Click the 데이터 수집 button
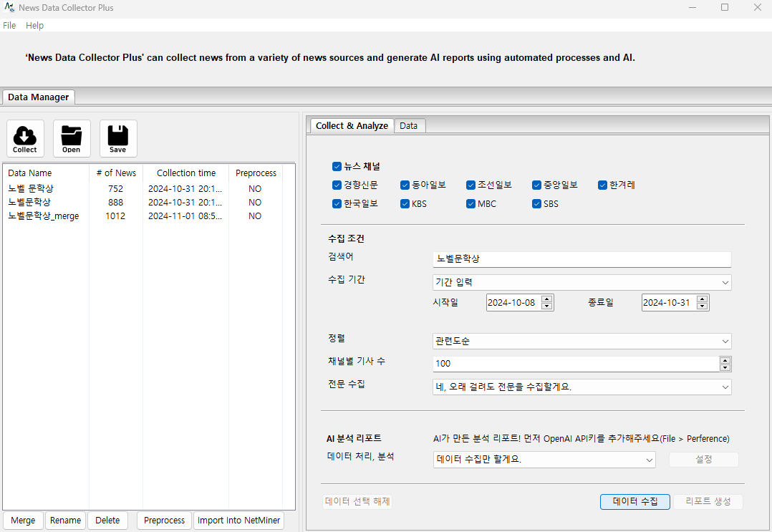772x532 pixels. click(x=635, y=501)
